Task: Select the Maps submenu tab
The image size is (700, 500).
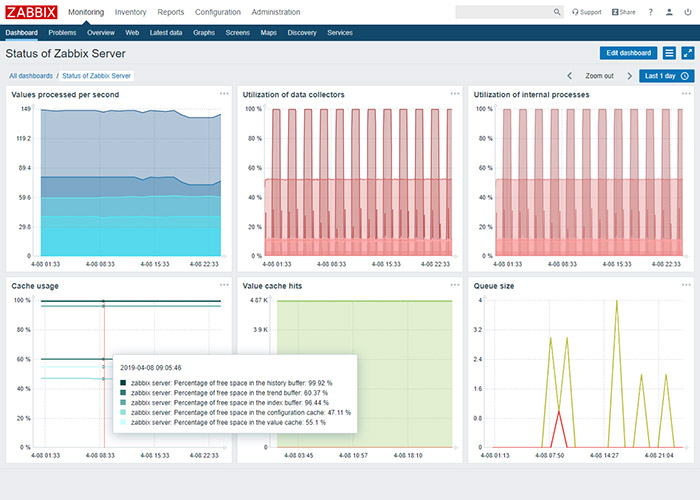Action: 269,33
